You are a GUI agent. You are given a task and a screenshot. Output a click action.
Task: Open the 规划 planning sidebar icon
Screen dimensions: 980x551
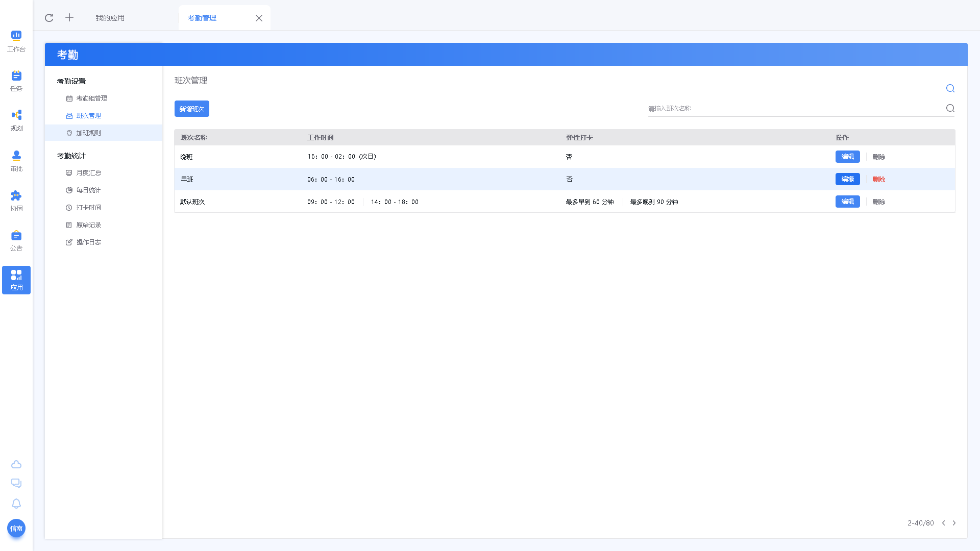tap(16, 121)
